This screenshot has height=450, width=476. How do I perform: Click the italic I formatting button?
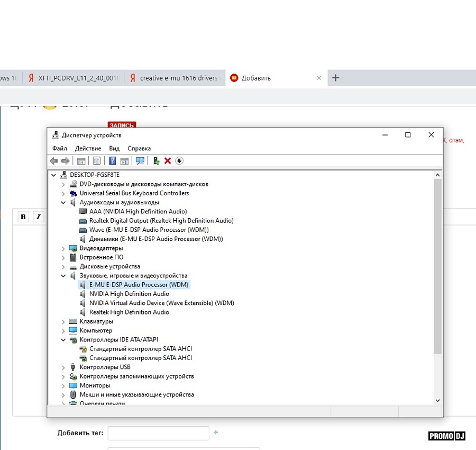tap(38, 217)
